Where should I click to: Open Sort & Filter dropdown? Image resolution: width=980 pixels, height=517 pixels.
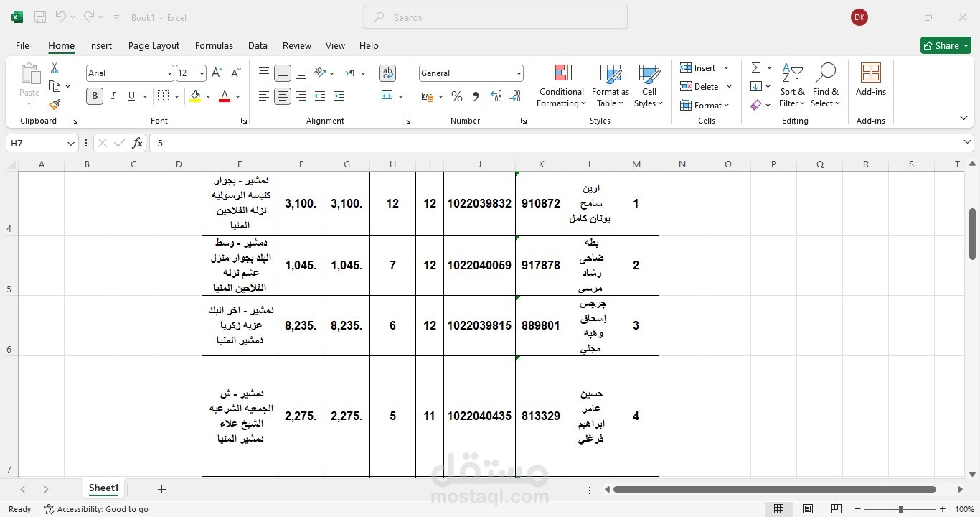(x=793, y=86)
